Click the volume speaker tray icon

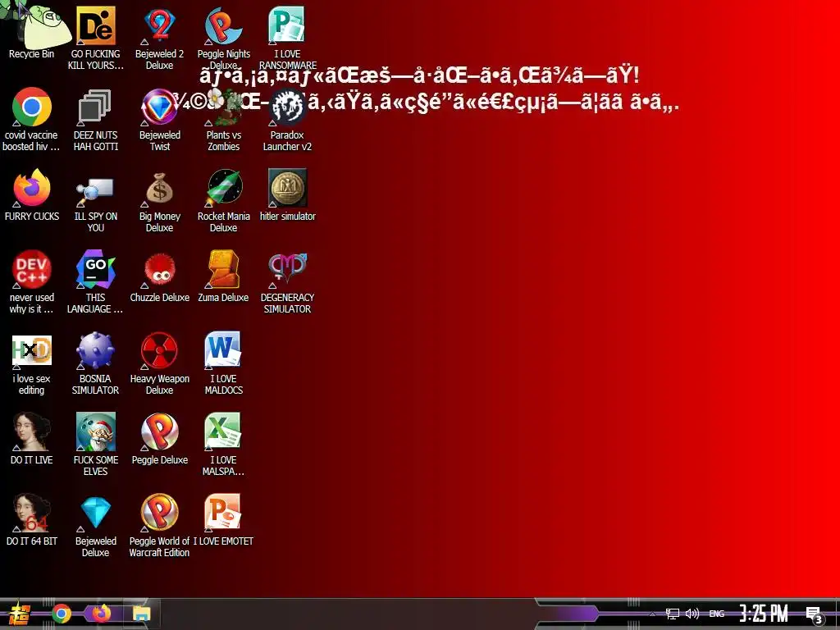coord(692,614)
